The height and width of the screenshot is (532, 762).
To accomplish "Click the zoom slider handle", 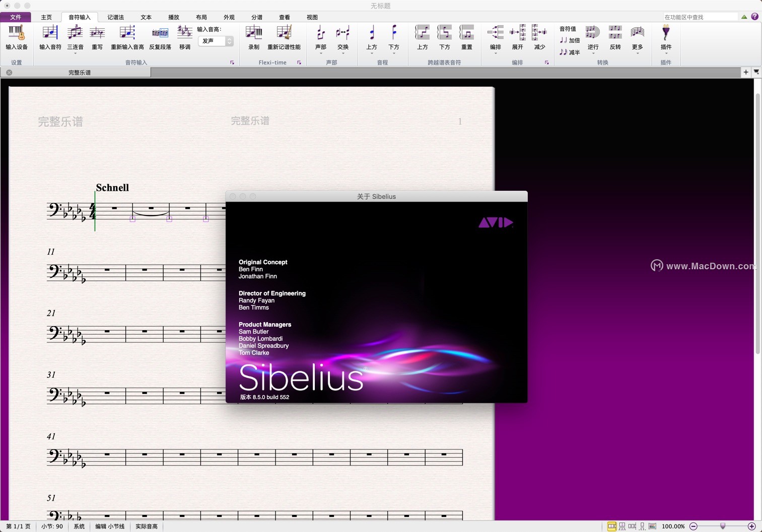I will coord(723,526).
